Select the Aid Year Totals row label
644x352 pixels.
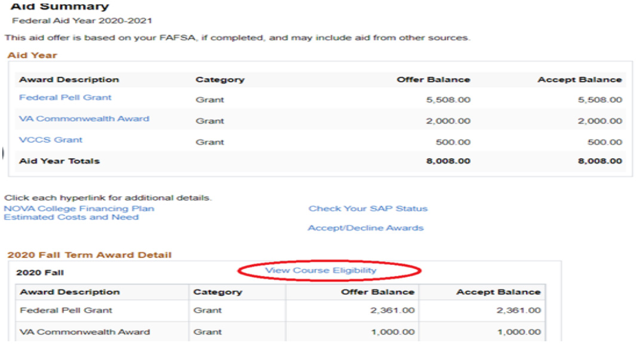coord(59,161)
